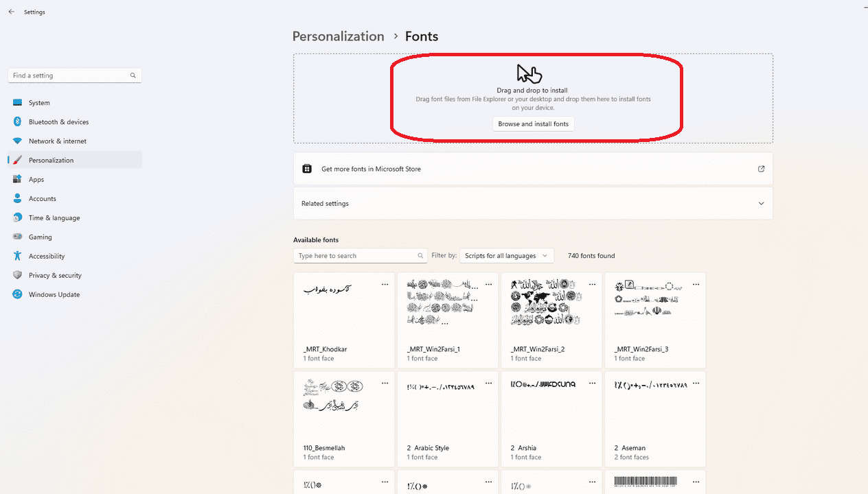868x494 pixels.
Task: Open the Windows Update section
Action: [x=54, y=294]
